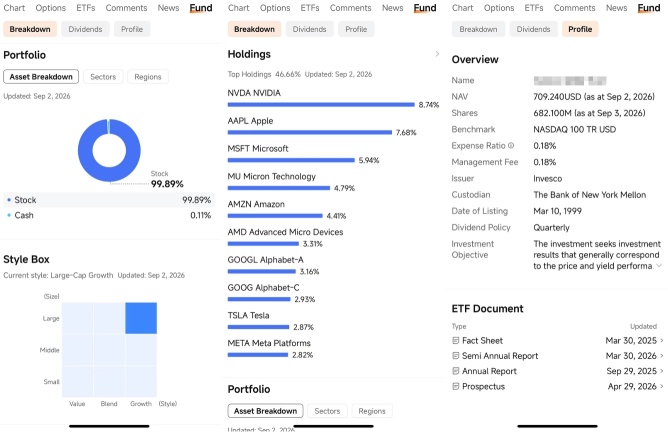Open the Chart tab on the right screen
This screenshot has width=668, height=435.
pos(462,8)
